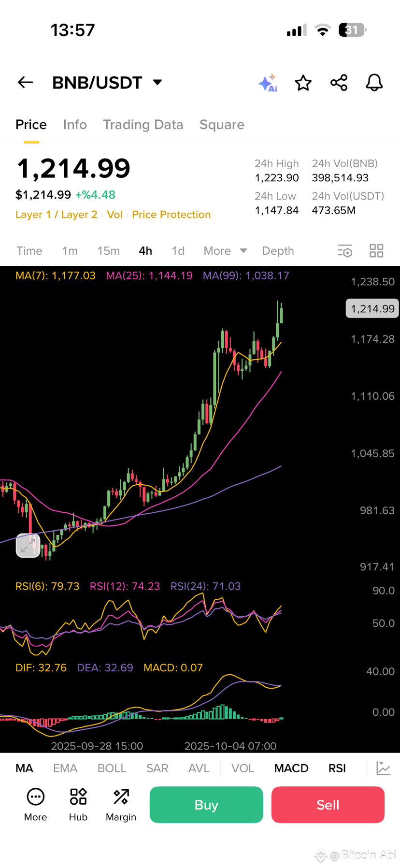Tap the large 1,214.99 price
Image resolution: width=400 pixels, height=868 pixels.
click(x=73, y=168)
